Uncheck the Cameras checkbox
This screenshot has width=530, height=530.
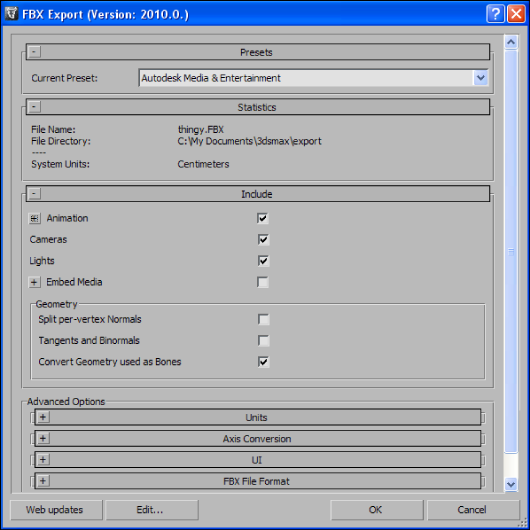(263, 240)
